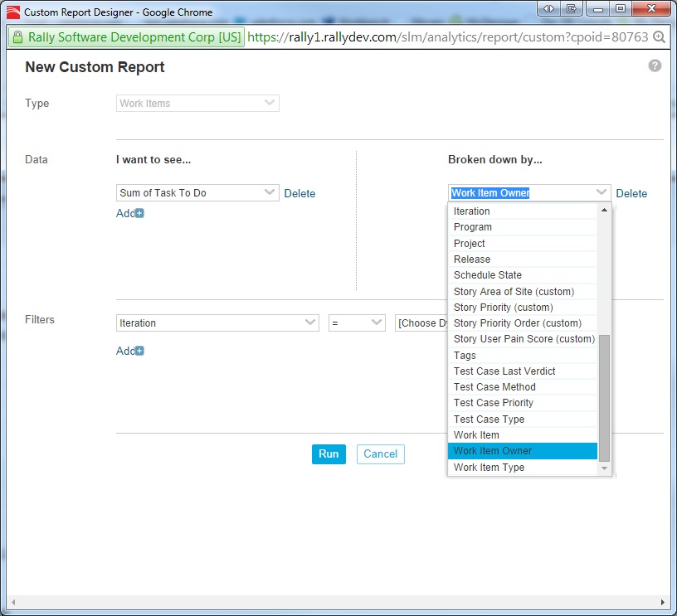
Task: Click the green padlock security icon
Action: (x=17, y=37)
